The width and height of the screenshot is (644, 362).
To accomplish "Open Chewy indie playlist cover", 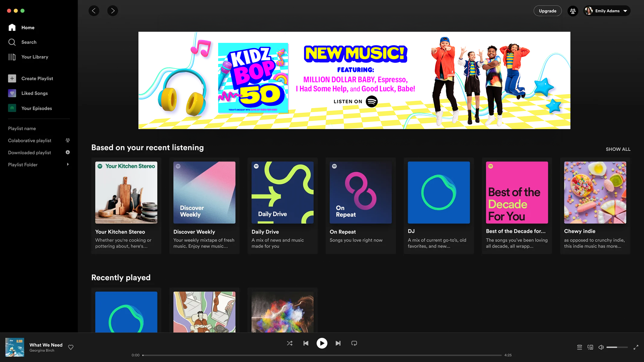I will pos(595,193).
